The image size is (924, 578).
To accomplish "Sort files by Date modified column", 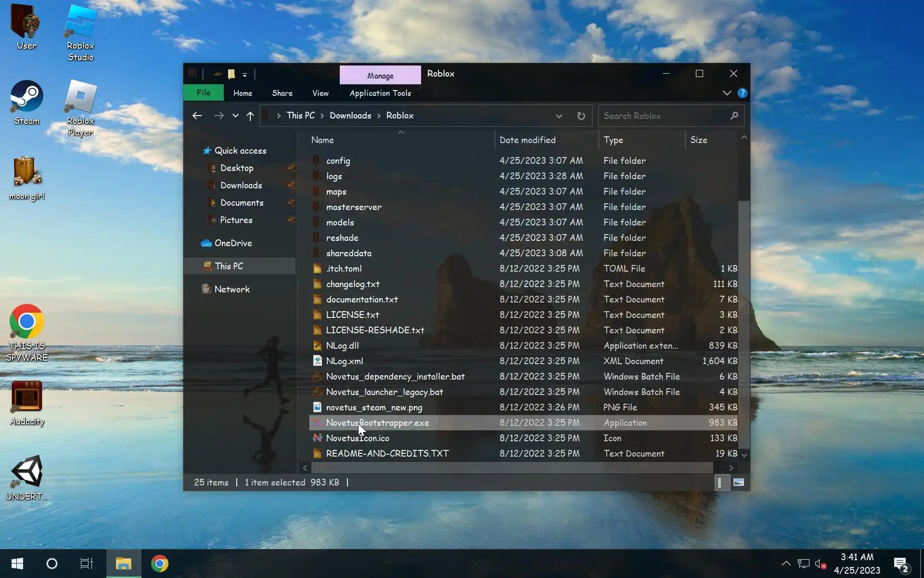I will click(x=527, y=140).
